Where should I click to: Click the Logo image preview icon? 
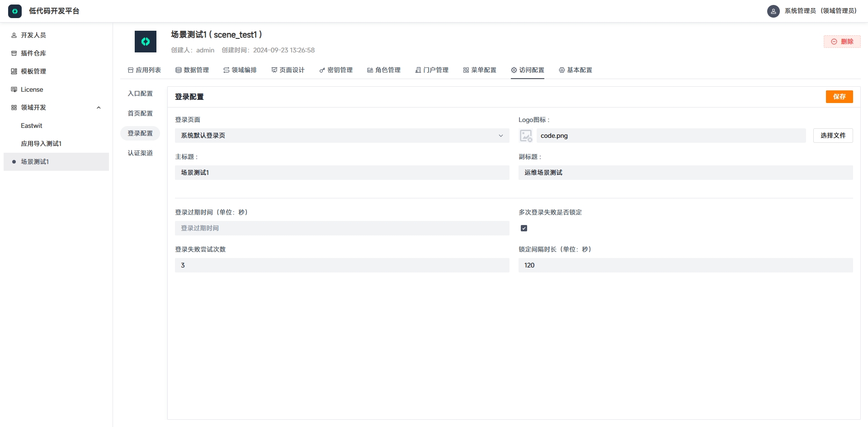pyautogui.click(x=526, y=136)
